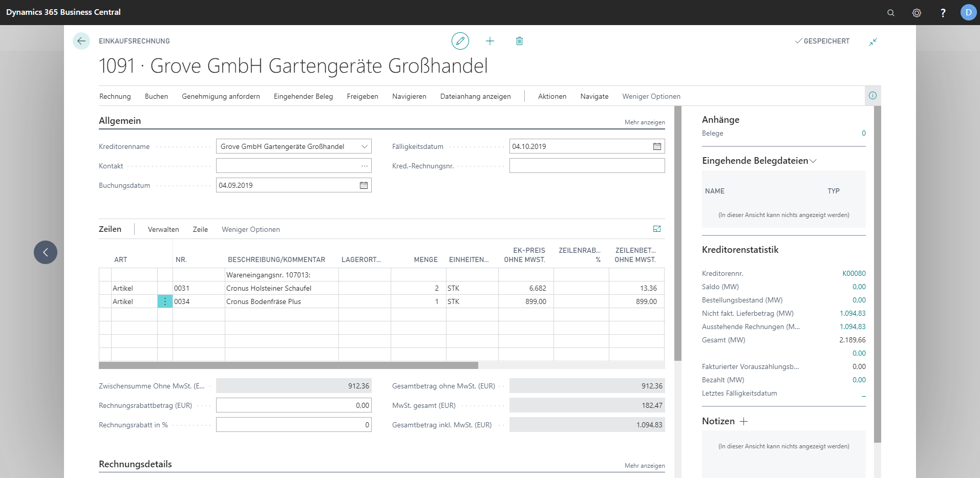Collapse Weniger Optionen in Zeilen toolbar
This screenshot has width=980, height=478.
point(251,229)
